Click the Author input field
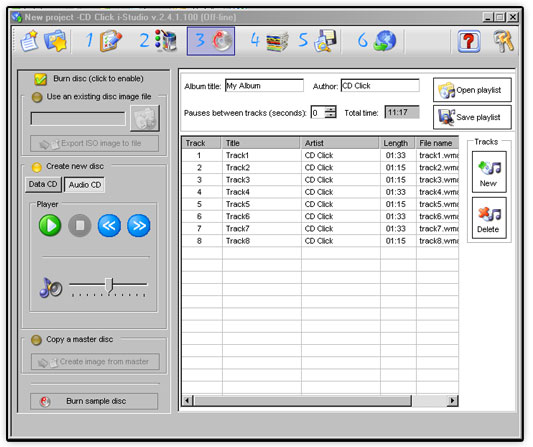The height and width of the screenshot is (447, 533). pos(380,86)
